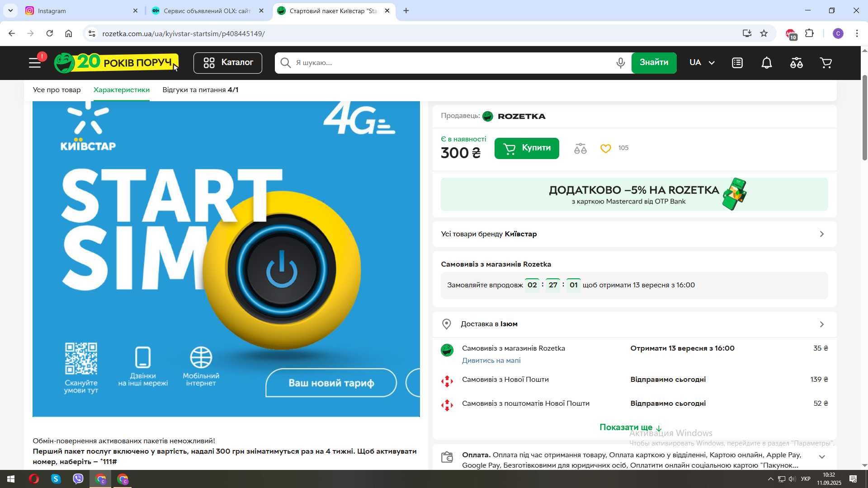This screenshot has height=488, width=868.
Task: Add product to comparison with the scales icon
Action: [x=580, y=148]
